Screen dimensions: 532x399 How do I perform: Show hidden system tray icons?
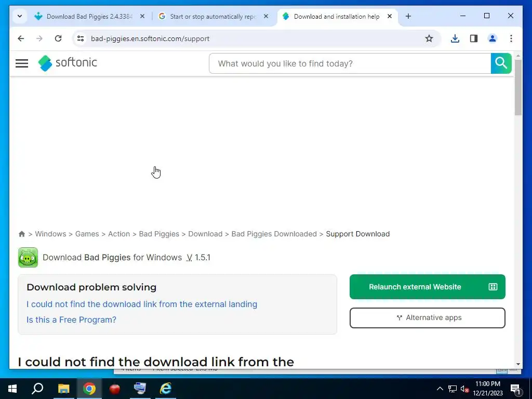point(440,389)
